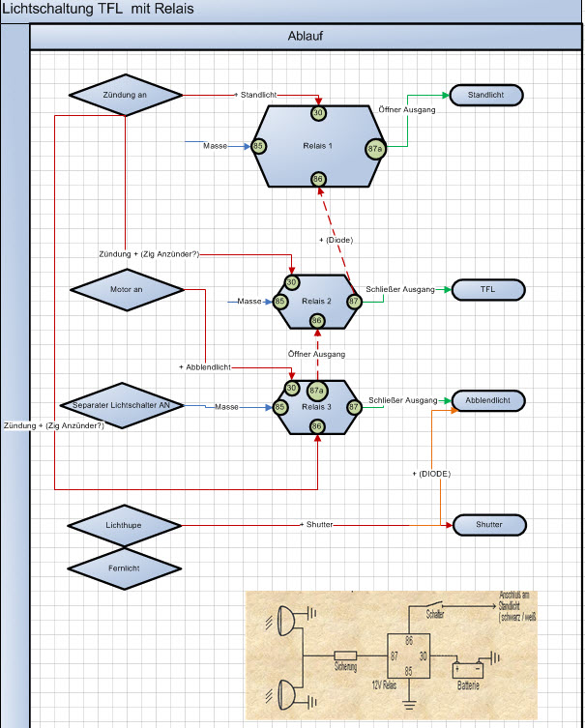Screen dimensions: 585x728
Task: Click pin 30 on Relais 1
Action: (x=318, y=113)
